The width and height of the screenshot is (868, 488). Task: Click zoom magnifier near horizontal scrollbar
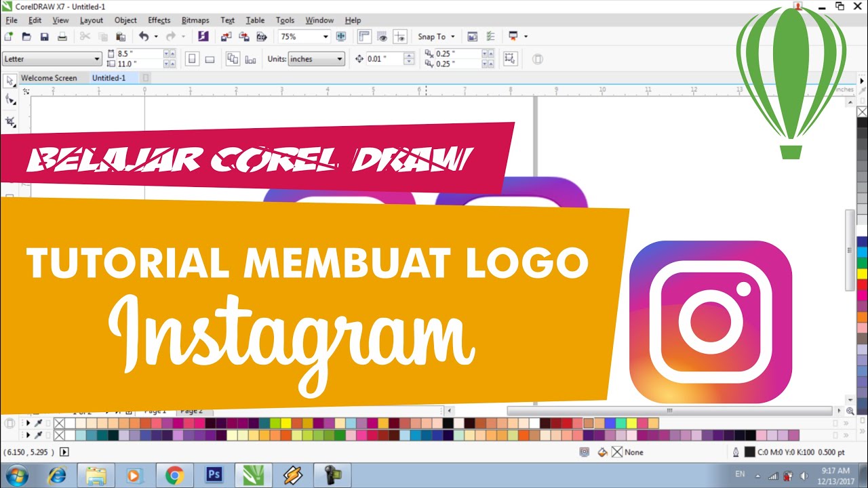[x=850, y=411]
